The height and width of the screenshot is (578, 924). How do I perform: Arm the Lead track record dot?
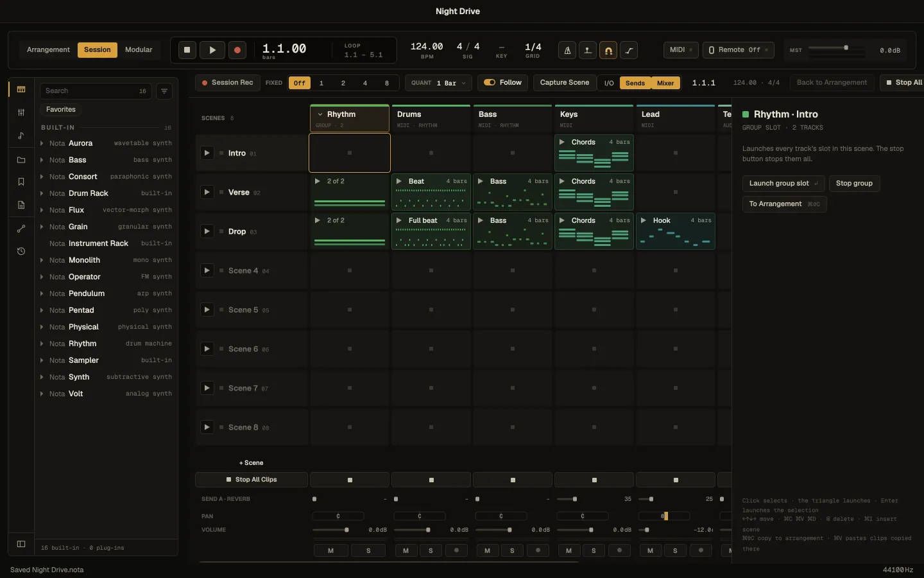701,550
